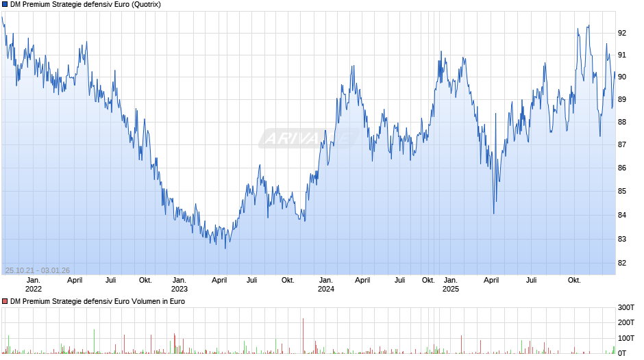This screenshot has width=644, height=360.
Task: Click the 84 price axis label
Action: (x=622, y=215)
